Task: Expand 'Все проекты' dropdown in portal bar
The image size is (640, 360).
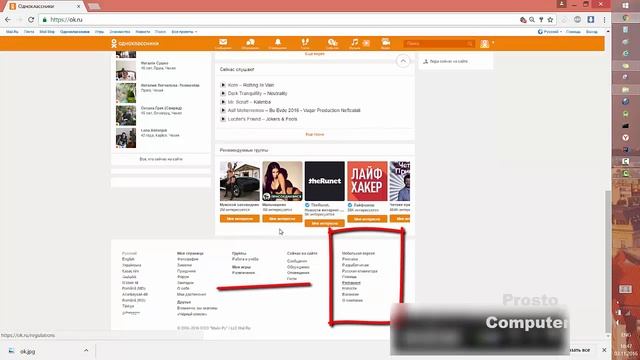Action: [x=184, y=31]
